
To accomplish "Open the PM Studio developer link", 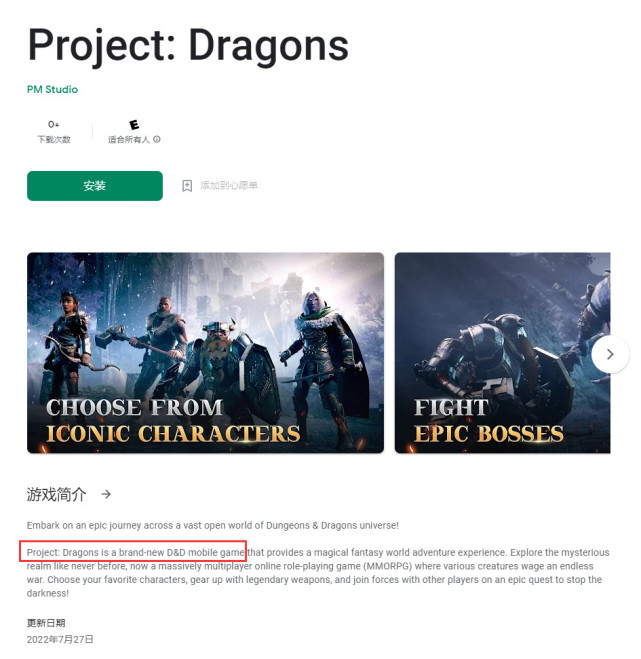I will coord(52,89).
